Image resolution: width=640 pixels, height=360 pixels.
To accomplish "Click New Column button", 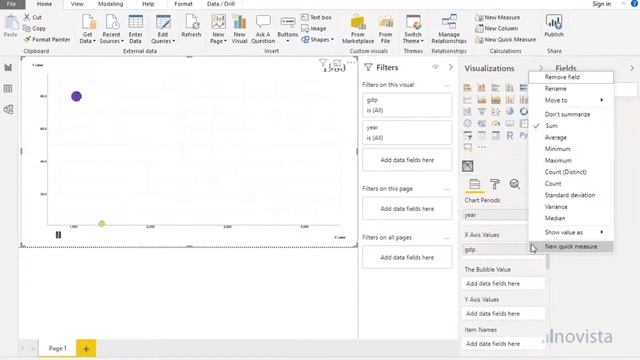I will click(496, 29).
